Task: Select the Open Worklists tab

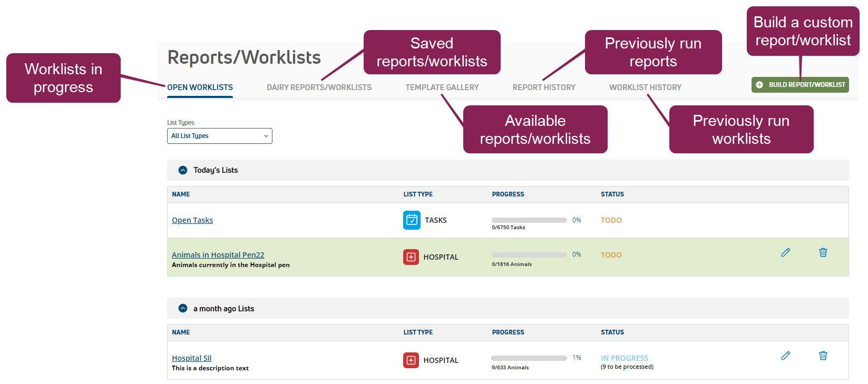Action: [x=200, y=87]
